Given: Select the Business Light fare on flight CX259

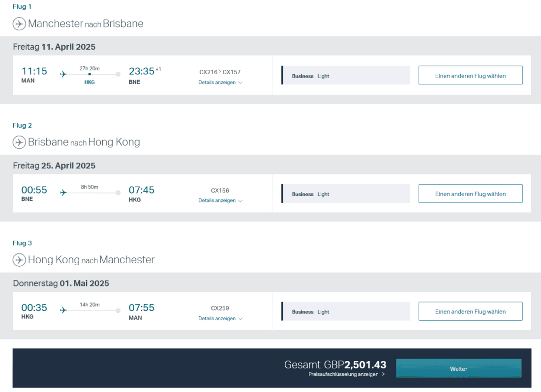Looking at the screenshot, I should 346,311.
